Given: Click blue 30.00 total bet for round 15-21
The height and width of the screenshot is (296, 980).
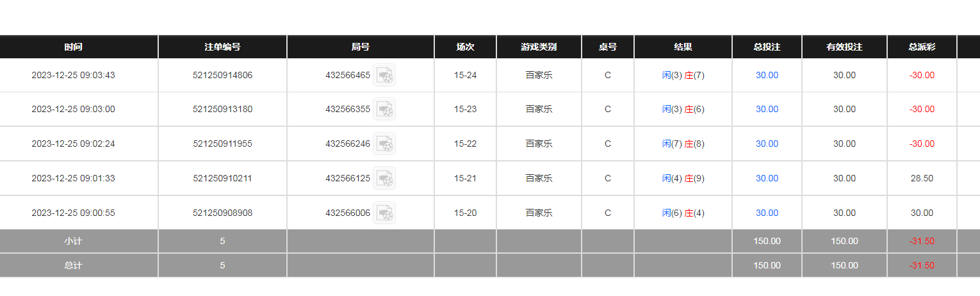Looking at the screenshot, I should pyautogui.click(x=767, y=178).
